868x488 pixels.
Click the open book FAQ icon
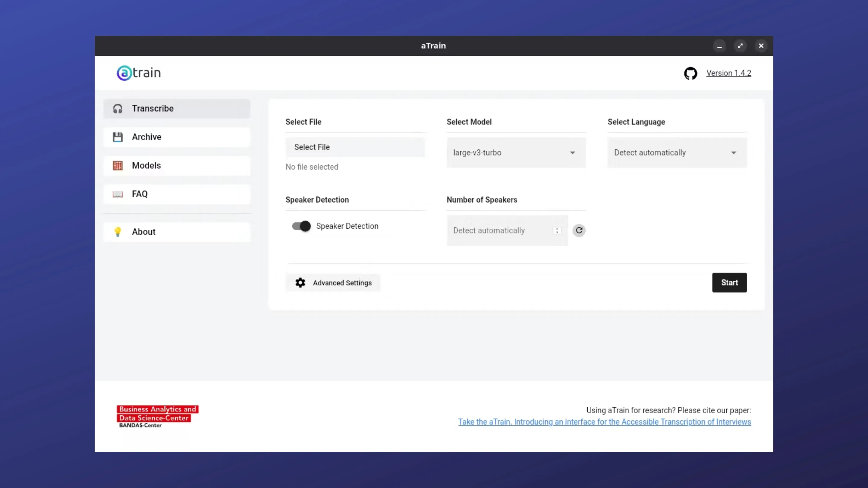click(x=118, y=194)
